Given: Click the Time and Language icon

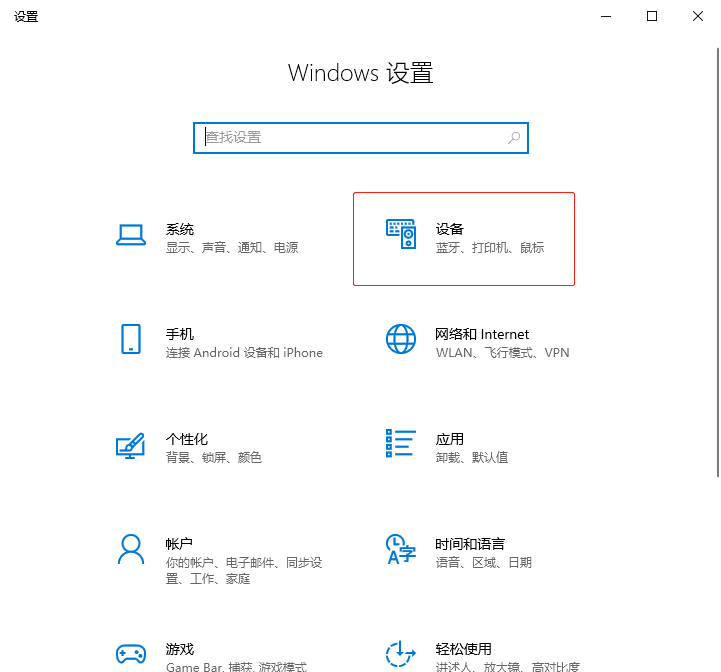Looking at the screenshot, I should tap(401, 549).
